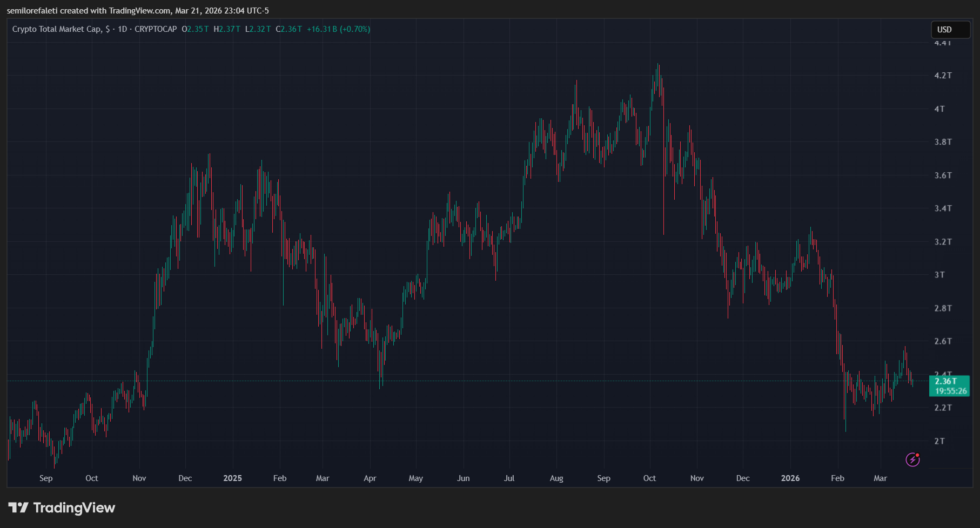Click the Mar label between Feb and Apr
The image size is (980, 528).
click(x=323, y=478)
